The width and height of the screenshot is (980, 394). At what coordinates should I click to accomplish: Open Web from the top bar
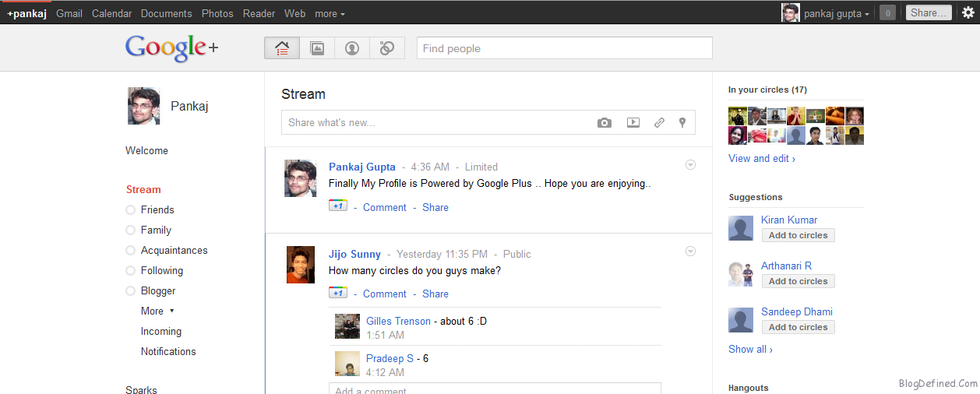(x=294, y=13)
